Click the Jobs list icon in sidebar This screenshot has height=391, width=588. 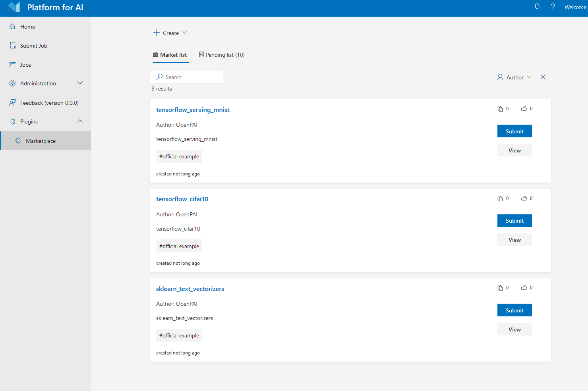click(x=12, y=64)
